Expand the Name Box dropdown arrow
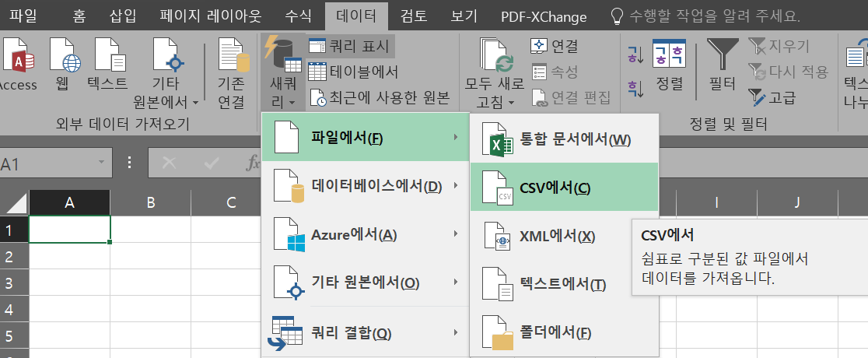This screenshot has width=868, height=358. click(x=101, y=163)
